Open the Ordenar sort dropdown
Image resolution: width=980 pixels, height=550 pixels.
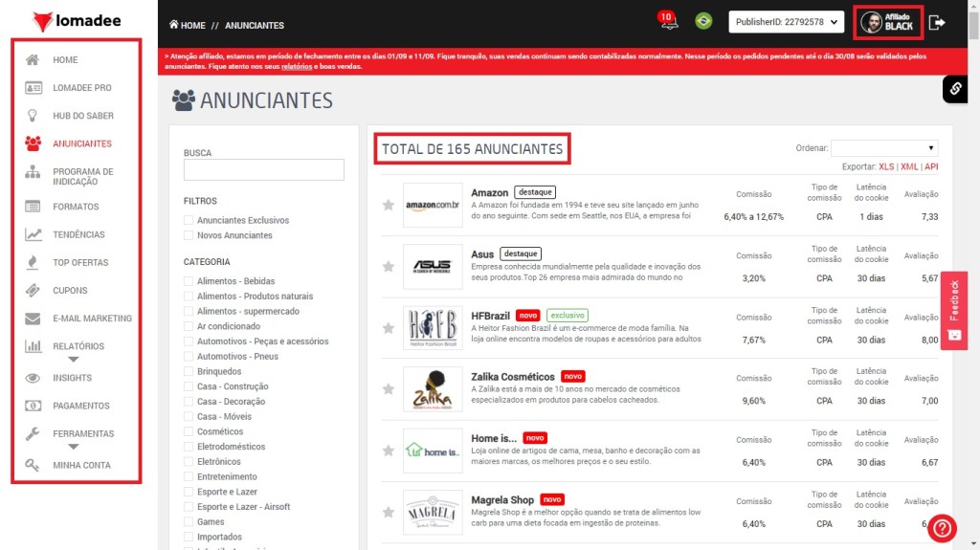tap(883, 148)
